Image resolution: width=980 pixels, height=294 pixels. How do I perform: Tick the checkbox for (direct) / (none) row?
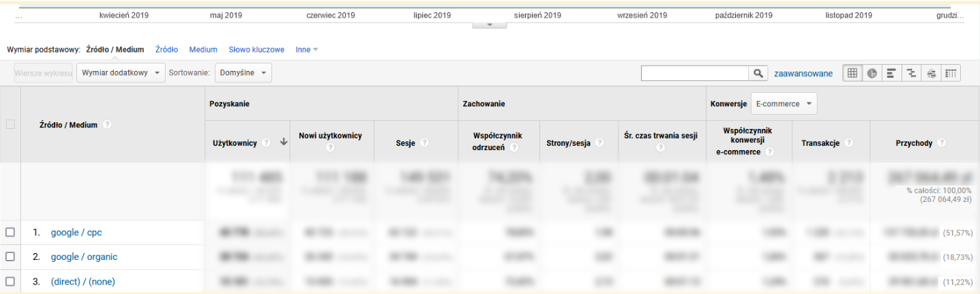10,281
